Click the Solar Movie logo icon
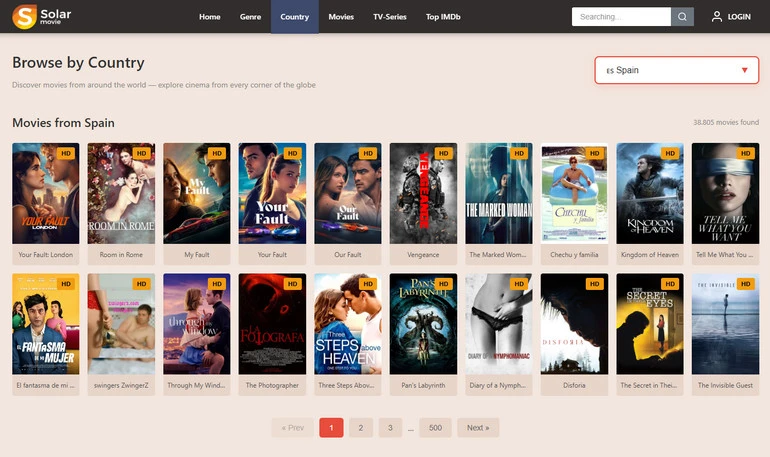This screenshot has width=770, height=457. (x=24, y=16)
